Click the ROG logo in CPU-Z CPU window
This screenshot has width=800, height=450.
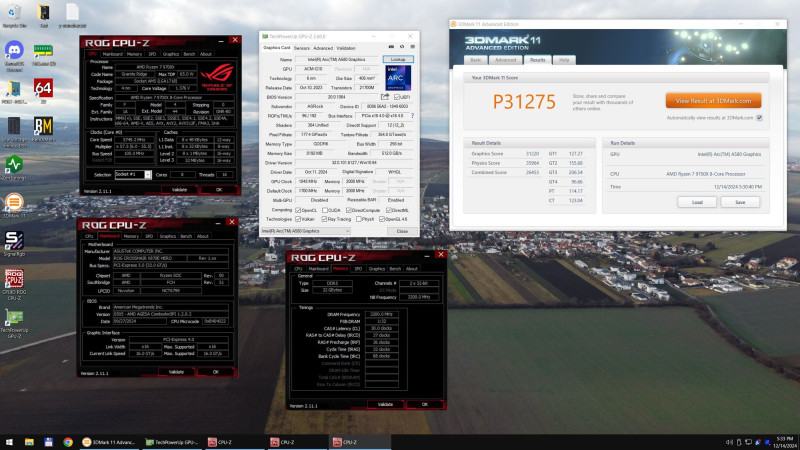click(217, 77)
